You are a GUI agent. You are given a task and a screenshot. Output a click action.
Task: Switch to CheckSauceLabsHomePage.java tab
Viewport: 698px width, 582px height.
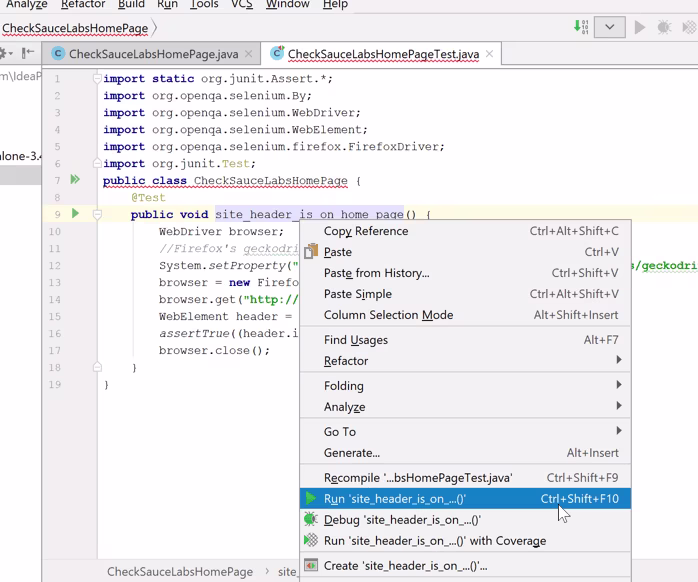point(153,54)
